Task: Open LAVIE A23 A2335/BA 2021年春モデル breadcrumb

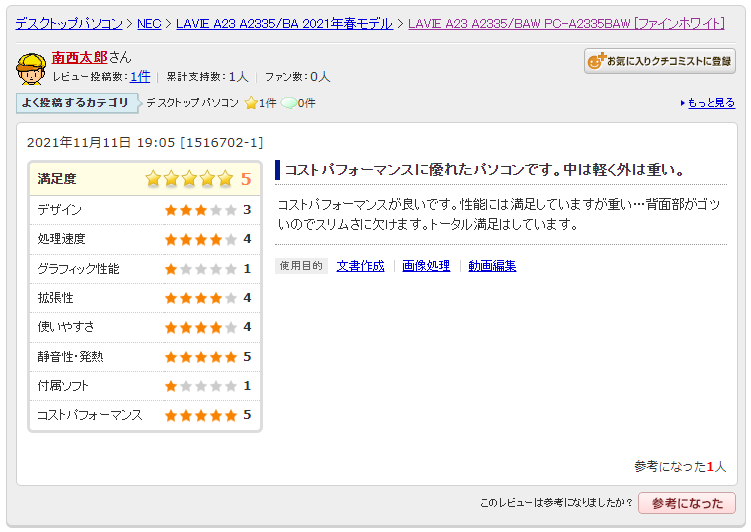Action: [x=284, y=23]
